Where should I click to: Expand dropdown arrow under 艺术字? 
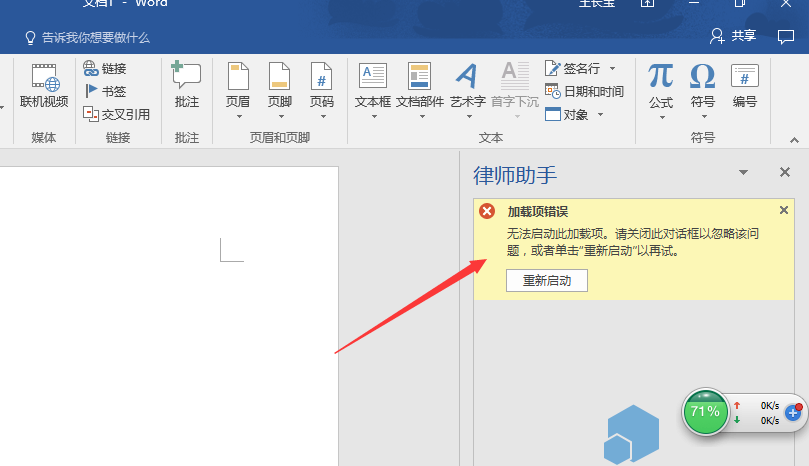[x=470, y=117]
